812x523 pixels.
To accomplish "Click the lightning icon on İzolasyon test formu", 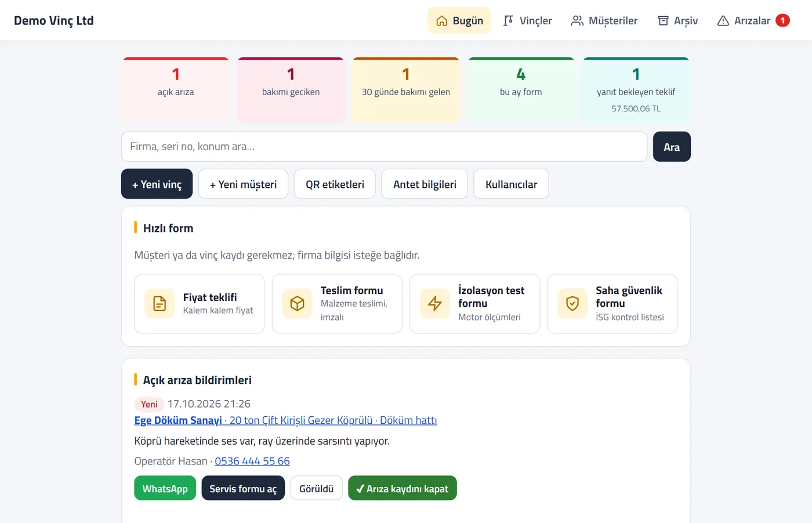I will (x=435, y=304).
